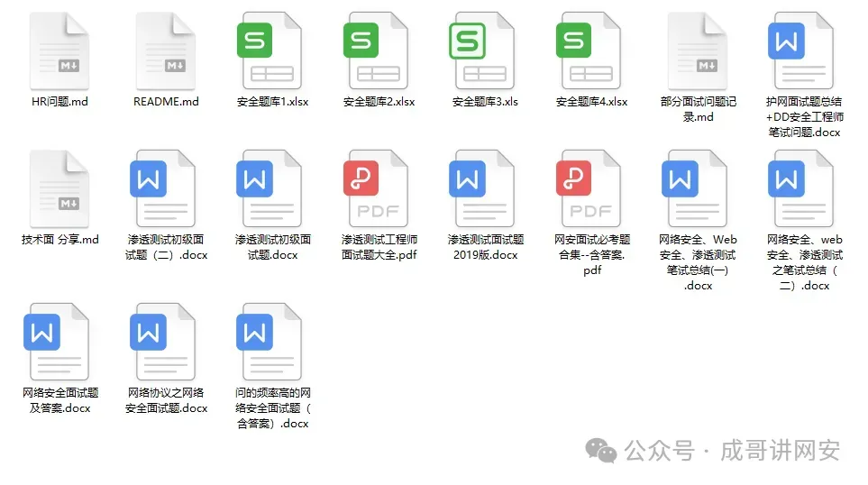
Task: Select the 渗透测试初级面试题（二）.docx icon
Action: click(163, 188)
